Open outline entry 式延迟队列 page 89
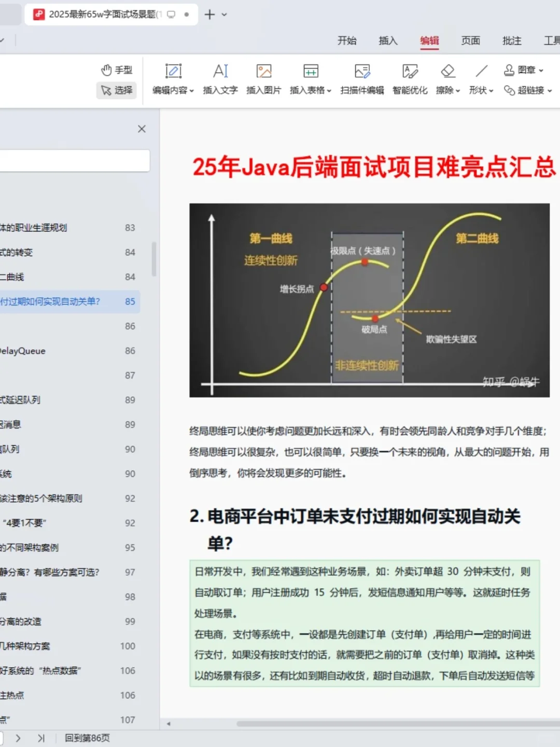The width and height of the screenshot is (560, 747). [70, 400]
